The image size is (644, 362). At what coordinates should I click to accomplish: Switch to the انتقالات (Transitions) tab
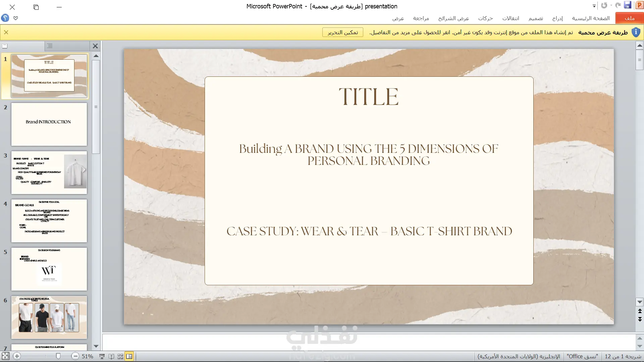coord(511,18)
